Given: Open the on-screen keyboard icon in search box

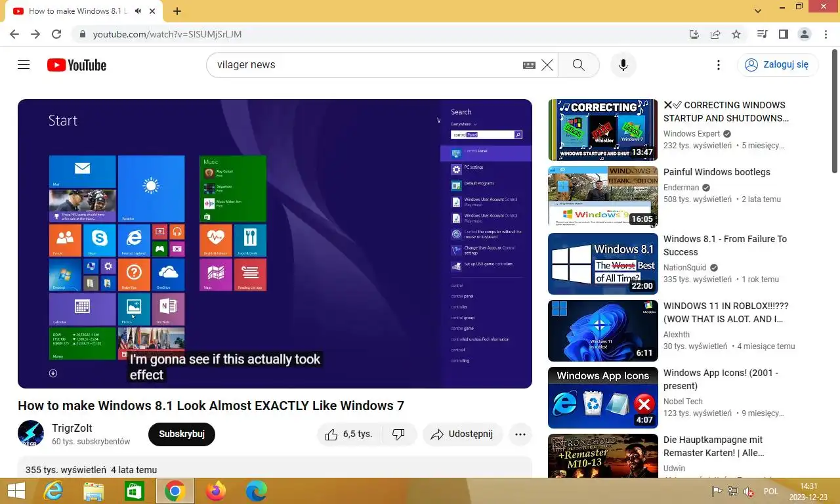Looking at the screenshot, I should pos(529,65).
